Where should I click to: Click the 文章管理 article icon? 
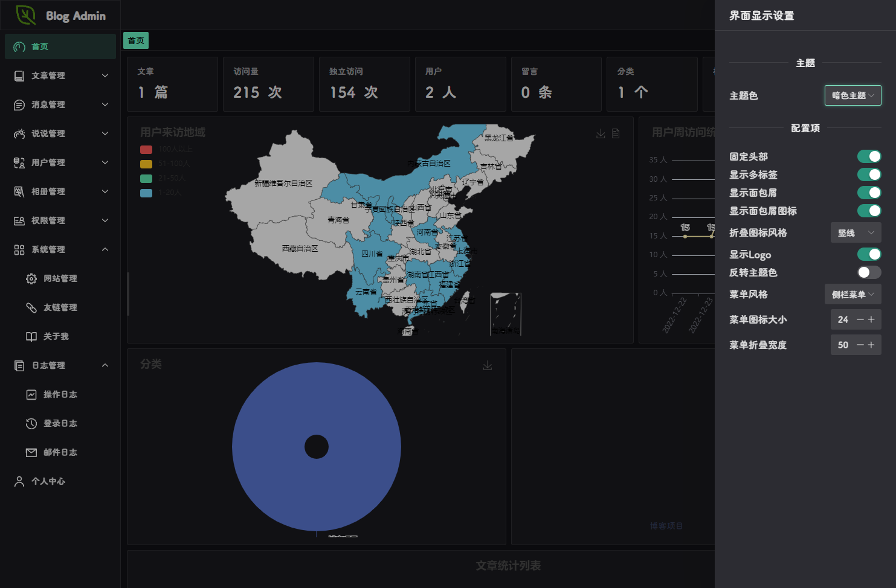[19, 75]
